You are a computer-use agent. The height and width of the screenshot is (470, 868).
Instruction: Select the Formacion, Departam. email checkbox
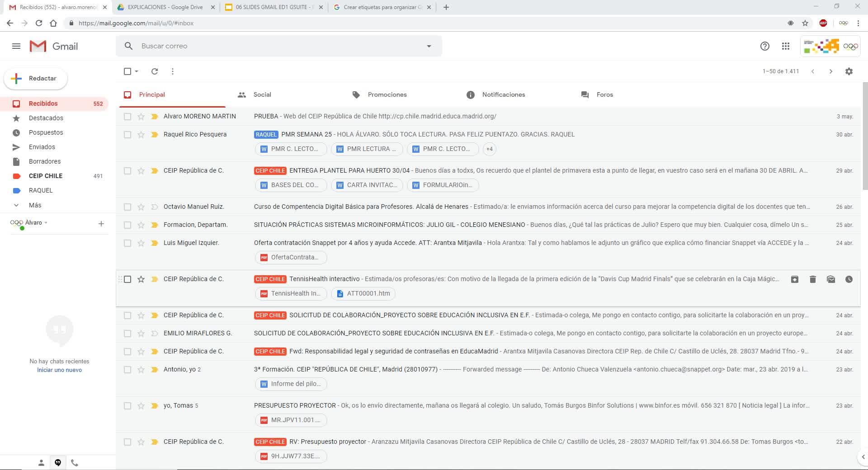[x=127, y=225]
